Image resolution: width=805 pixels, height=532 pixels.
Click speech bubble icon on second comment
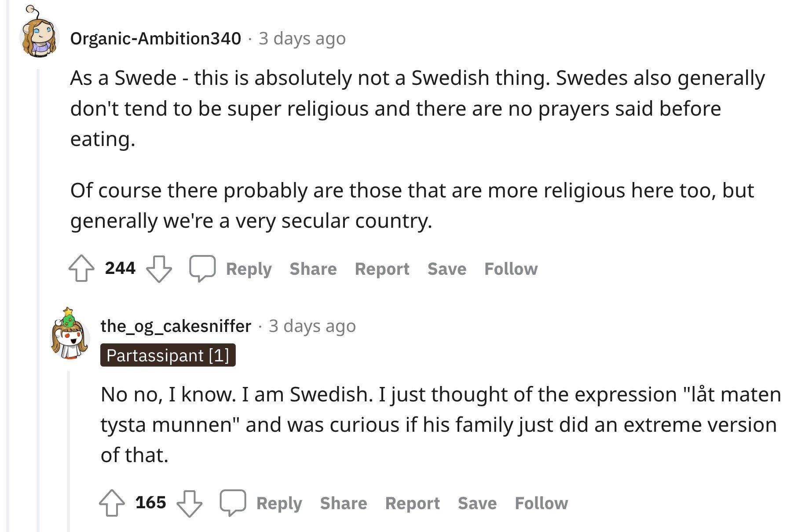[233, 503]
